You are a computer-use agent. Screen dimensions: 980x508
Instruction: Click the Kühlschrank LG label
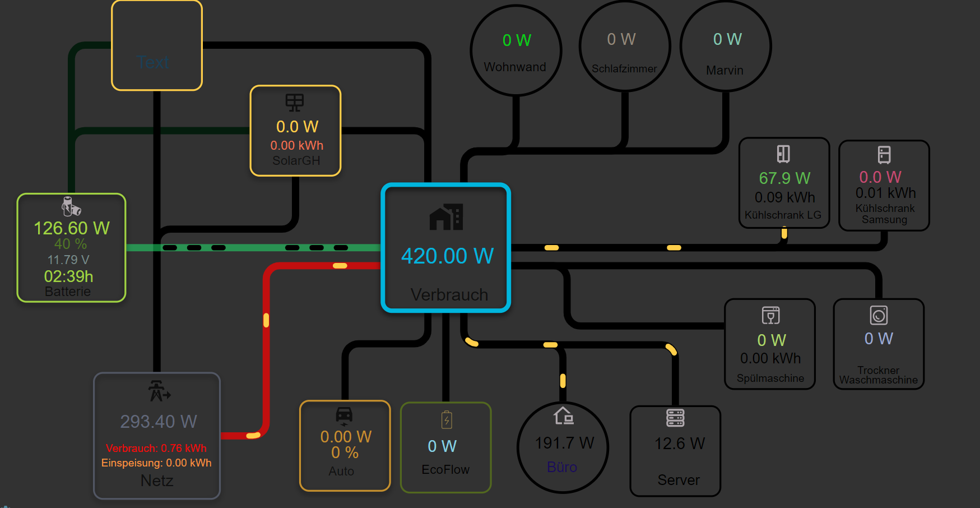783,215
